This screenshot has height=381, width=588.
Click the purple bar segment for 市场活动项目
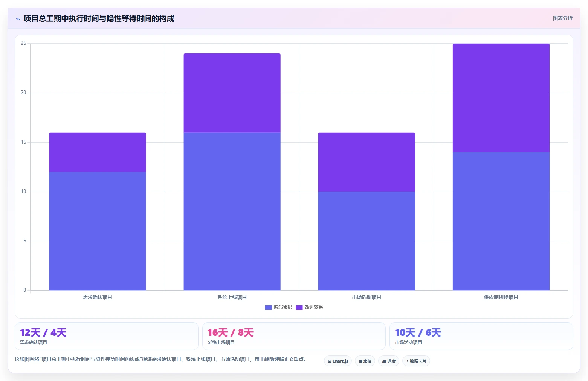[367, 162]
